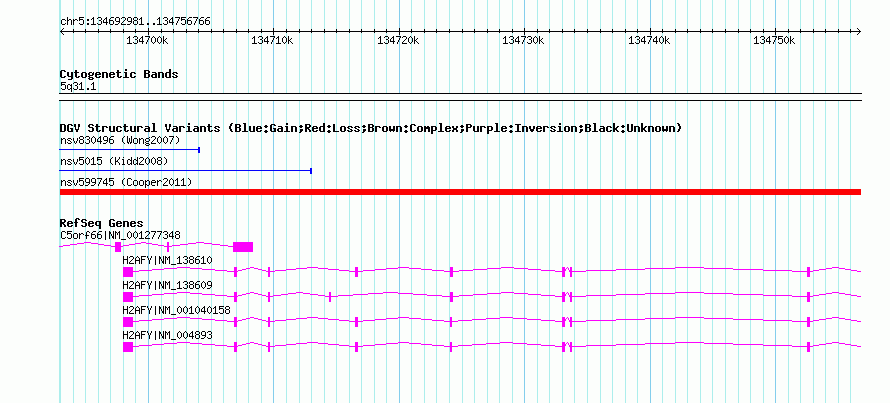Open the C5orf66|NM_001277348 gene label

point(120,235)
